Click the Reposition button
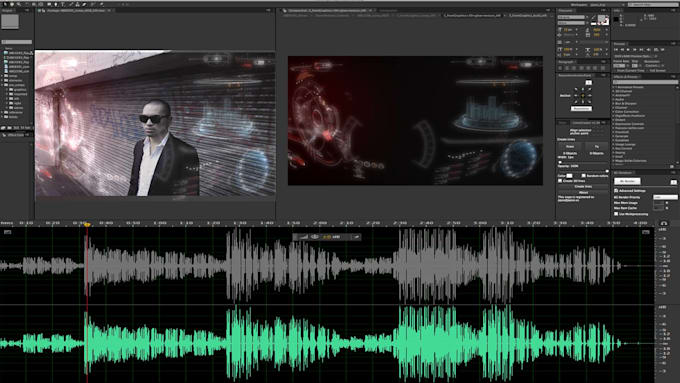This screenshot has height=383, width=680. tap(581, 108)
